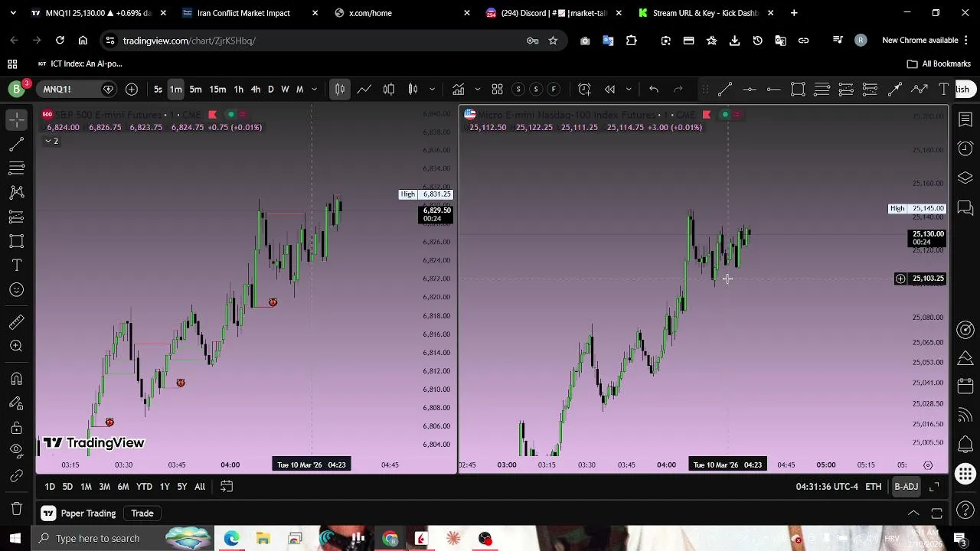Switch to the Kick Stream URL & Key tab
The image size is (980, 551).
705,13
